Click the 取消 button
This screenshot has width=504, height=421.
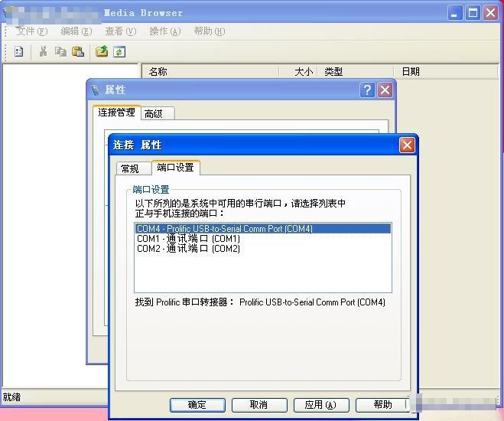coord(259,405)
